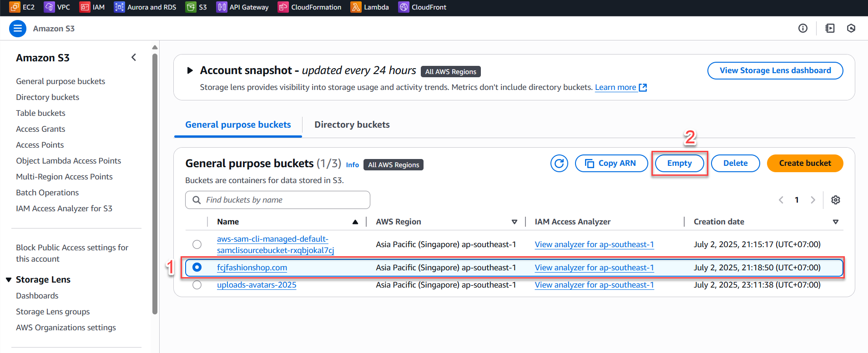Open Storage Lens Dashboards

pyautogui.click(x=37, y=296)
